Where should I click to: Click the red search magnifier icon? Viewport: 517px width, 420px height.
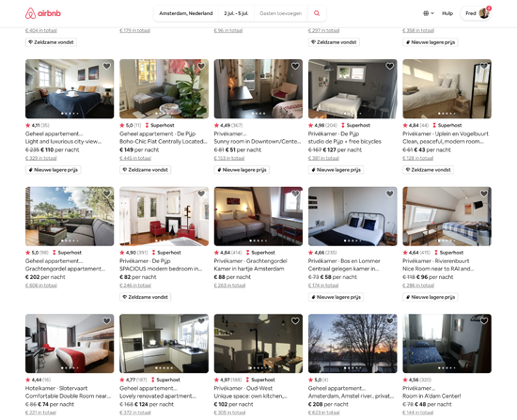[x=317, y=13]
